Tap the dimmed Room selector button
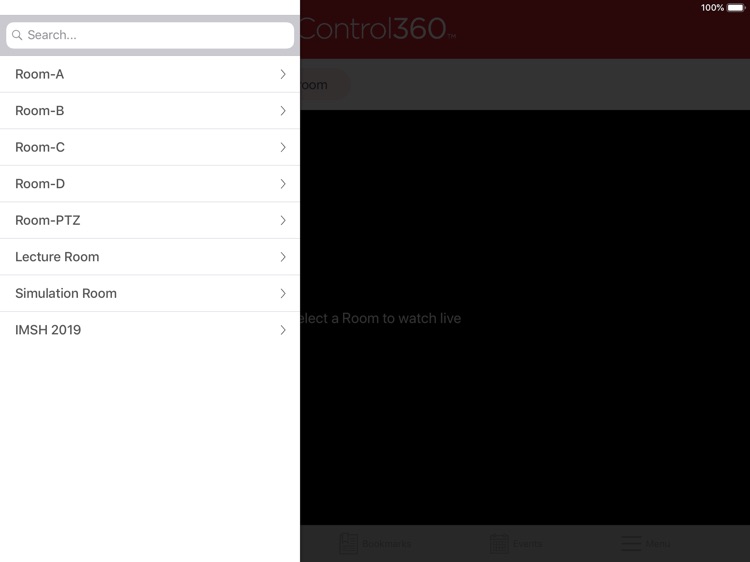 325,85
